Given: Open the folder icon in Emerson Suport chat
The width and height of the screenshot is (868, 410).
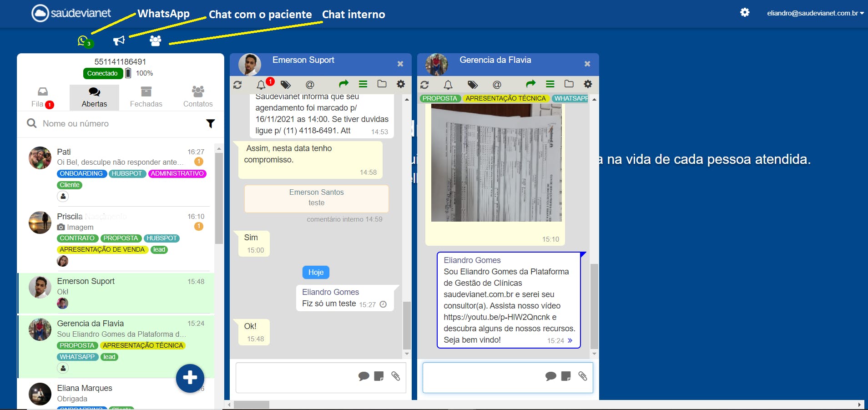Looking at the screenshot, I should [x=382, y=84].
